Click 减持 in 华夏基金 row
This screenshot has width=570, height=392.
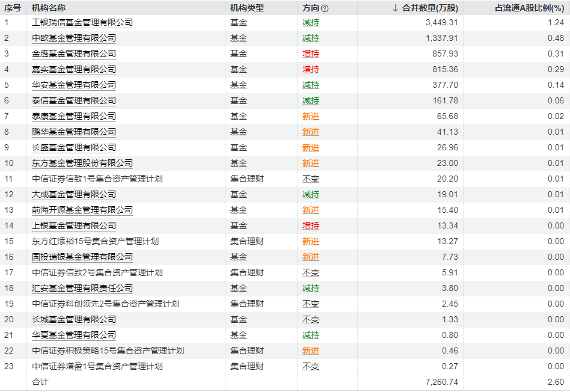311,335
